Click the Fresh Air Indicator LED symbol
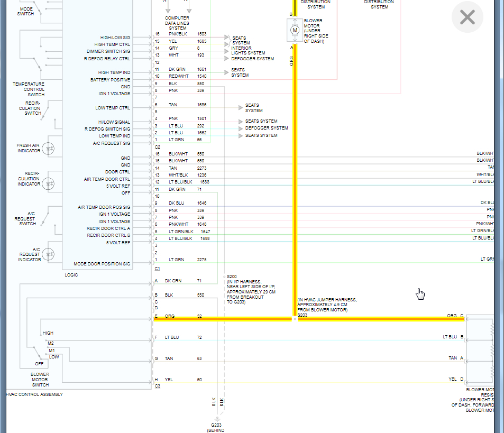The image size is (504, 433). tap(48, 149)
